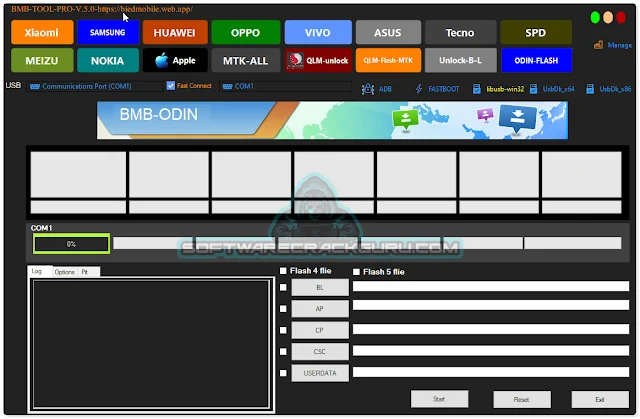Click the CP file browse button
The width and height of the screenshot is (640, 419).
[320, 330]
